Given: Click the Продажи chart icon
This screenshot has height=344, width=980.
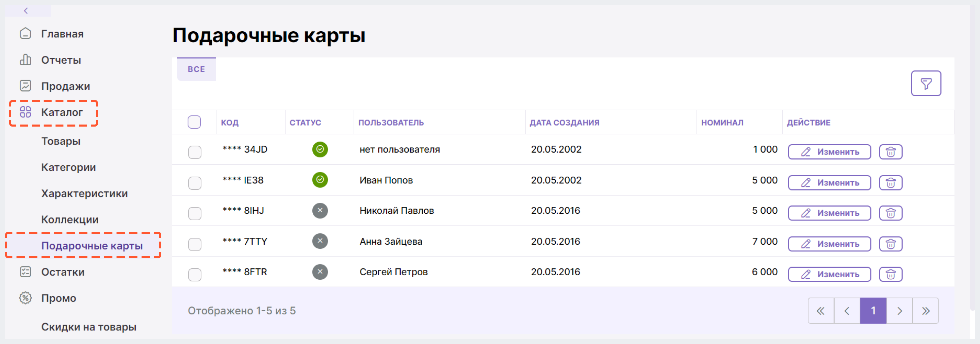Looking at the screenshot, I should point(26,86).
